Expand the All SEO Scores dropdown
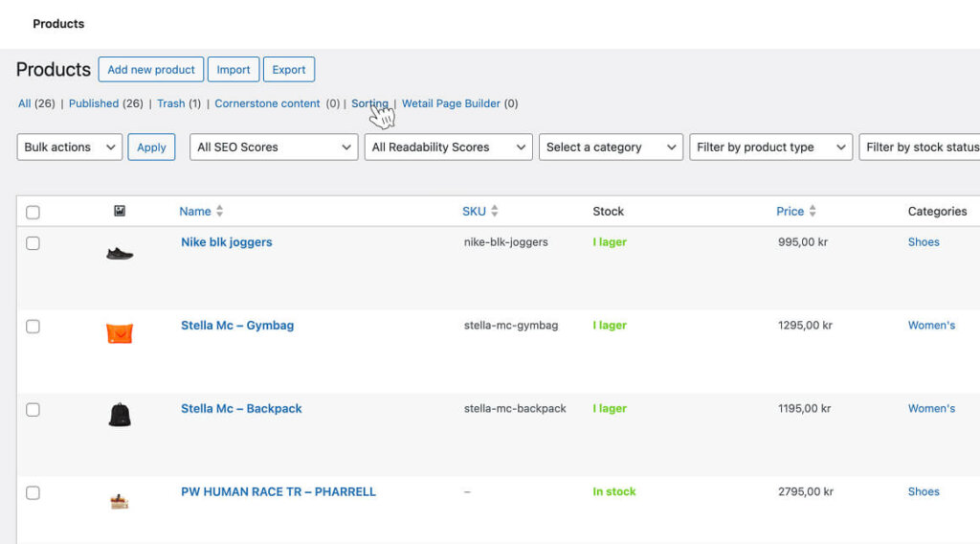Viewport: 980px width, 544px height. [x=275, y=147]
